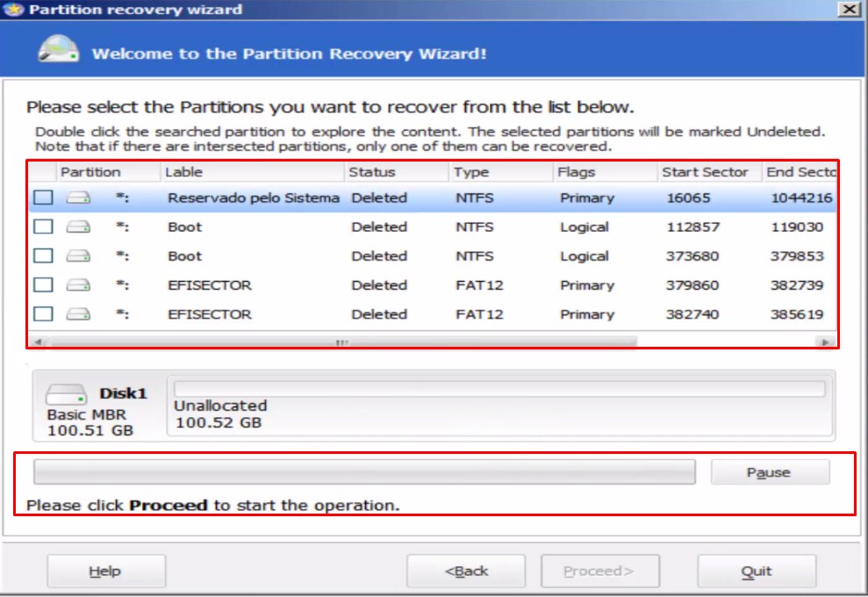Click the wizard disk icon beside the Welcome heading

click(x=58, y=49)
